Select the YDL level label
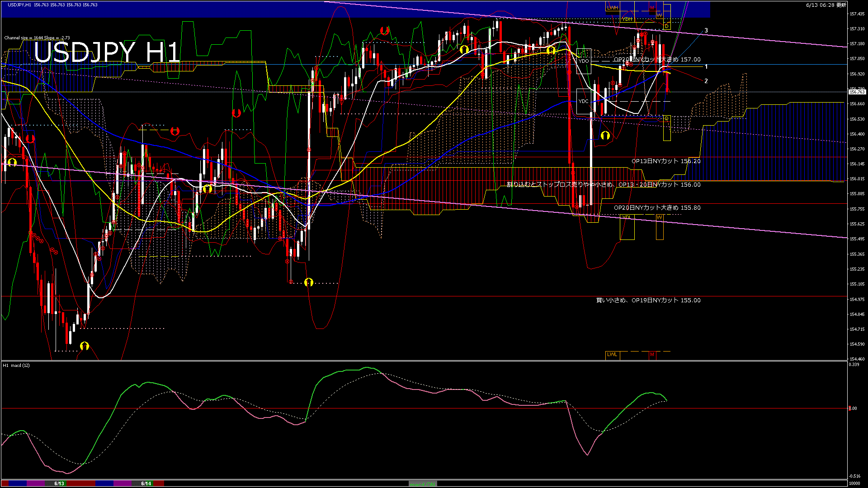The height and width of the screenshot is (488, 868). [627, 217]
